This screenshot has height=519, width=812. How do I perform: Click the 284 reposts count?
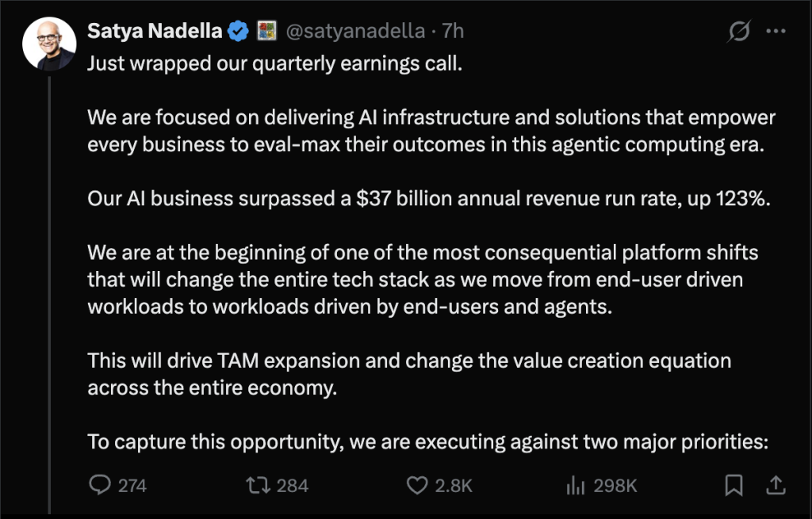(293, 486)
